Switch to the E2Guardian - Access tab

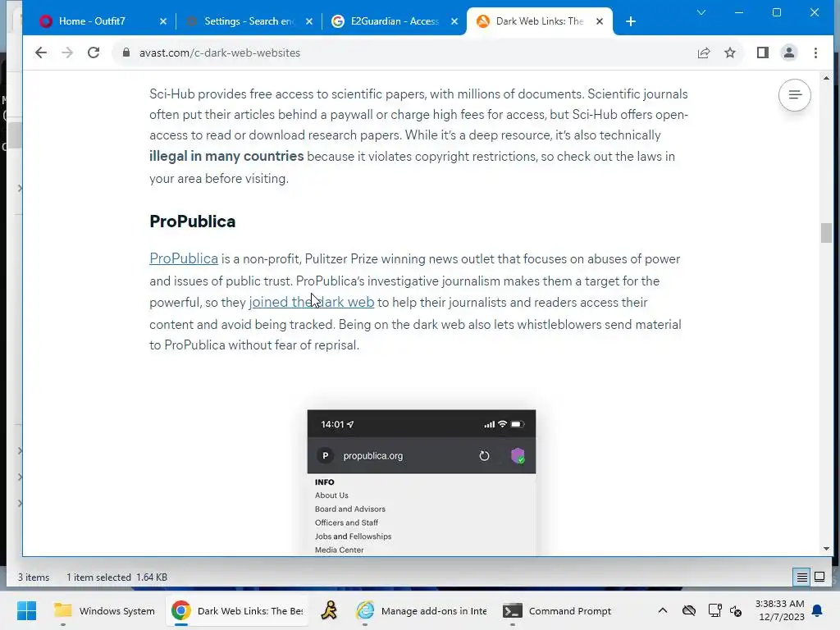click(395, 21)
